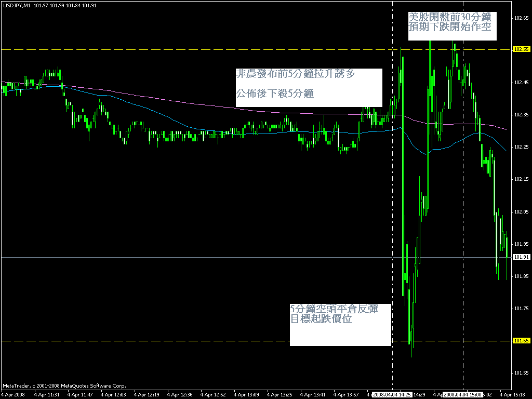
Task: Click the current price label 101.91
Action: pos(522,257)
